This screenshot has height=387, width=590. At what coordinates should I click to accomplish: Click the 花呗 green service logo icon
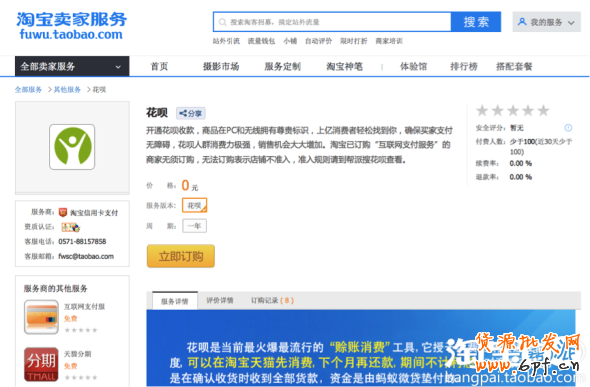coord(72,147)
